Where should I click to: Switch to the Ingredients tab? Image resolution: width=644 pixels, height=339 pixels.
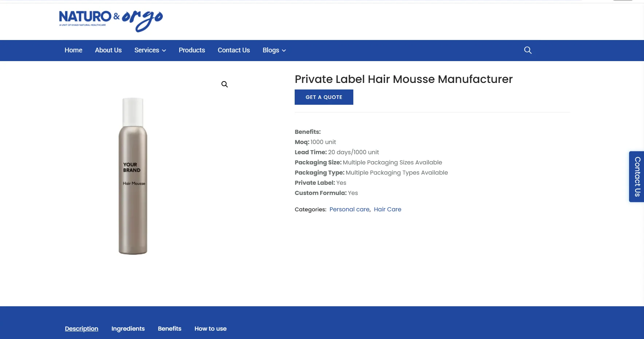tap(128, 328)
